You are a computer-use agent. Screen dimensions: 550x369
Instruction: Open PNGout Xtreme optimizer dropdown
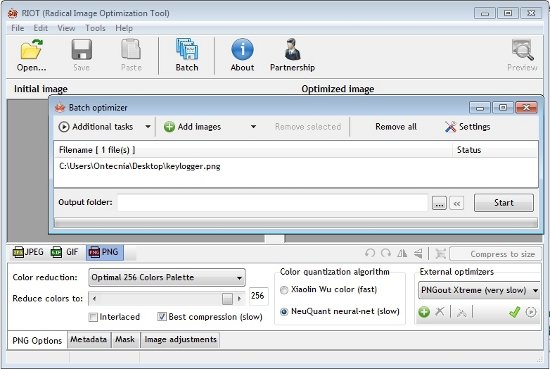[479, 290]
